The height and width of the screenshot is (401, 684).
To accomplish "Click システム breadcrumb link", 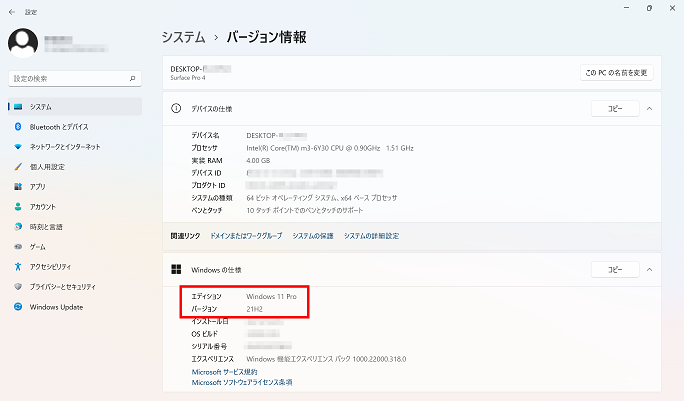I will pyautogui.click(x=184, y=37).
